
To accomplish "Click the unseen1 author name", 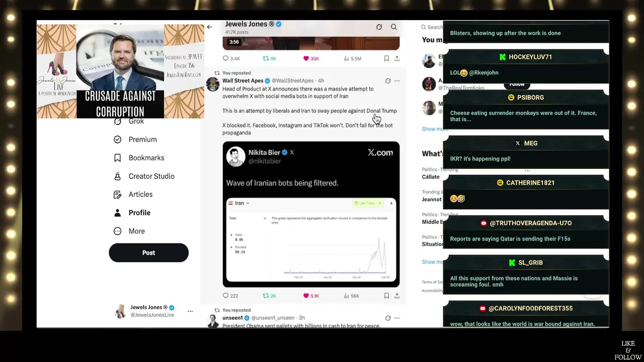I will (232, 318).
